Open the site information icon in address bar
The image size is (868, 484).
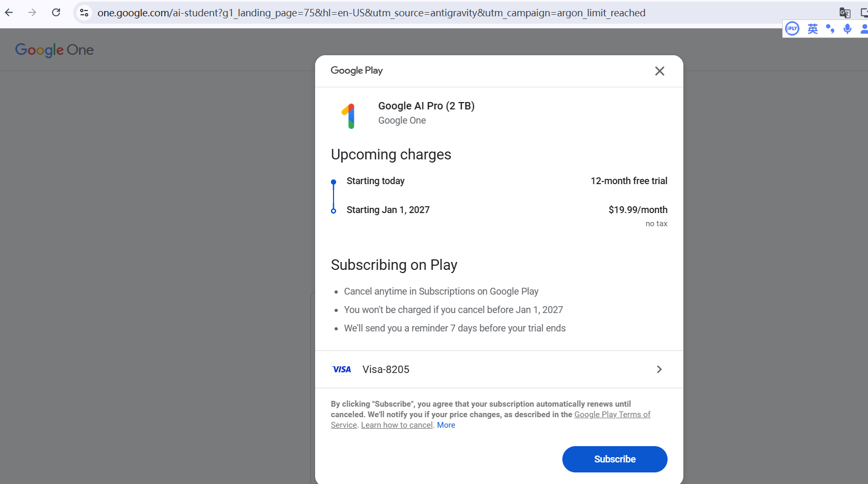click(84, 13)
